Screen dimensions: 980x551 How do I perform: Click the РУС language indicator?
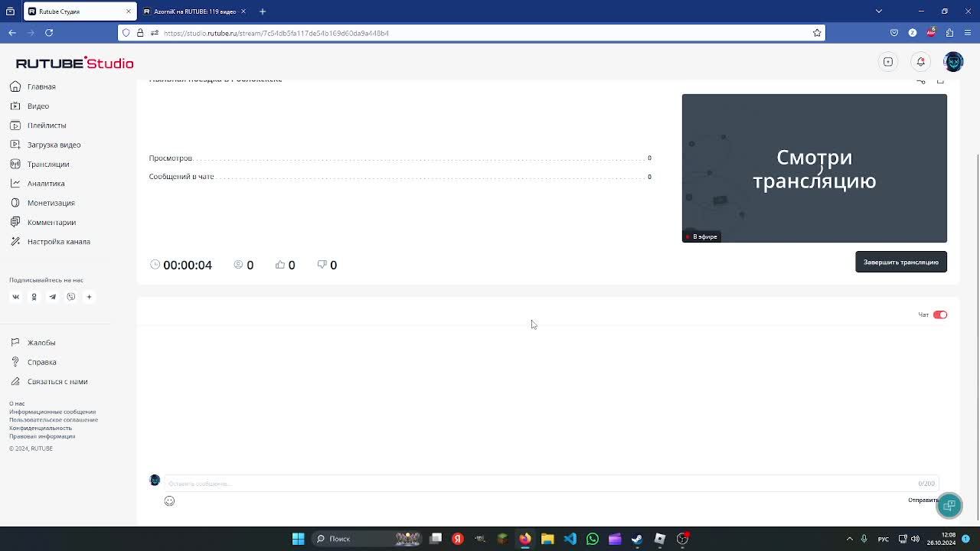pos(884,539)
